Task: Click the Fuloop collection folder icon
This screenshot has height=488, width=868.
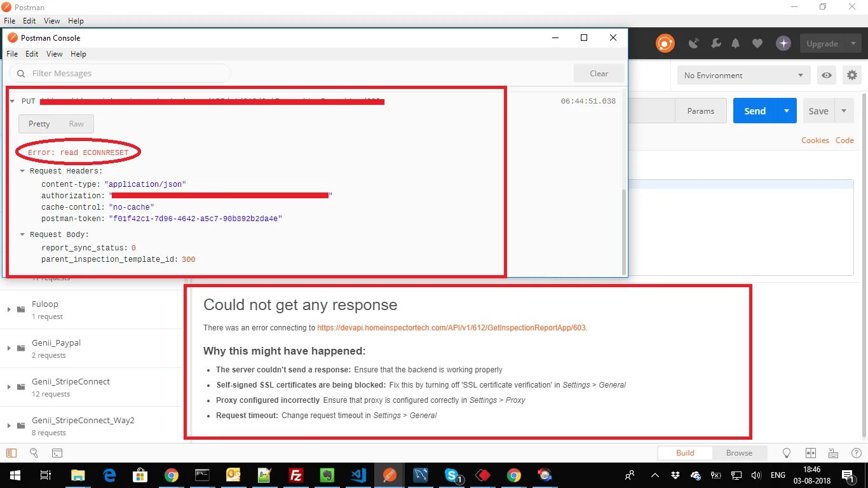Action: tap(21, 309)
